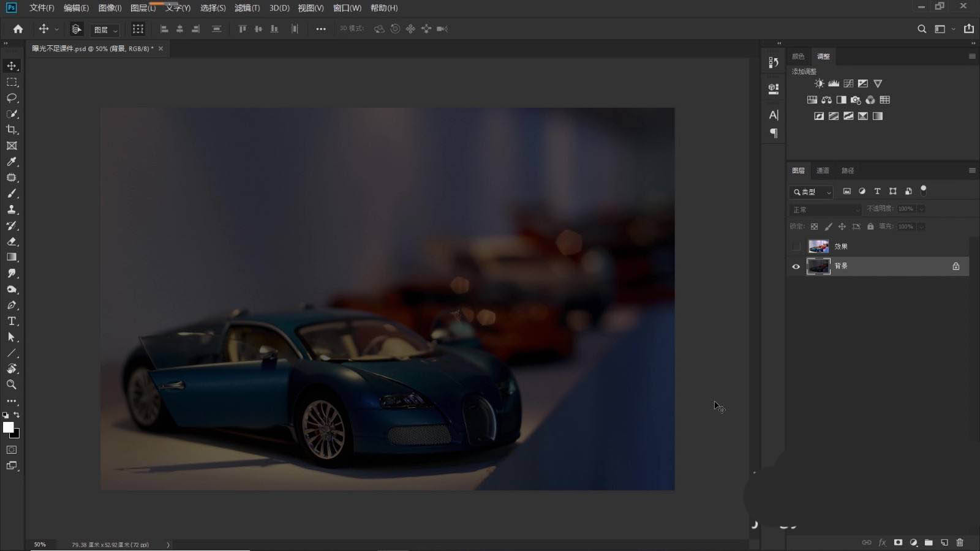Hide the 背景 layer

point(796,266)
